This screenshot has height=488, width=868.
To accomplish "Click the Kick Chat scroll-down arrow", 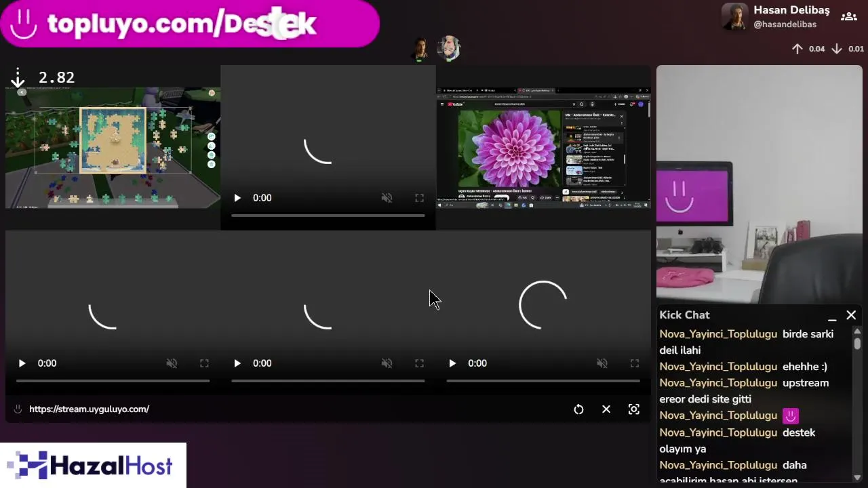I will (x=857, y=476).
